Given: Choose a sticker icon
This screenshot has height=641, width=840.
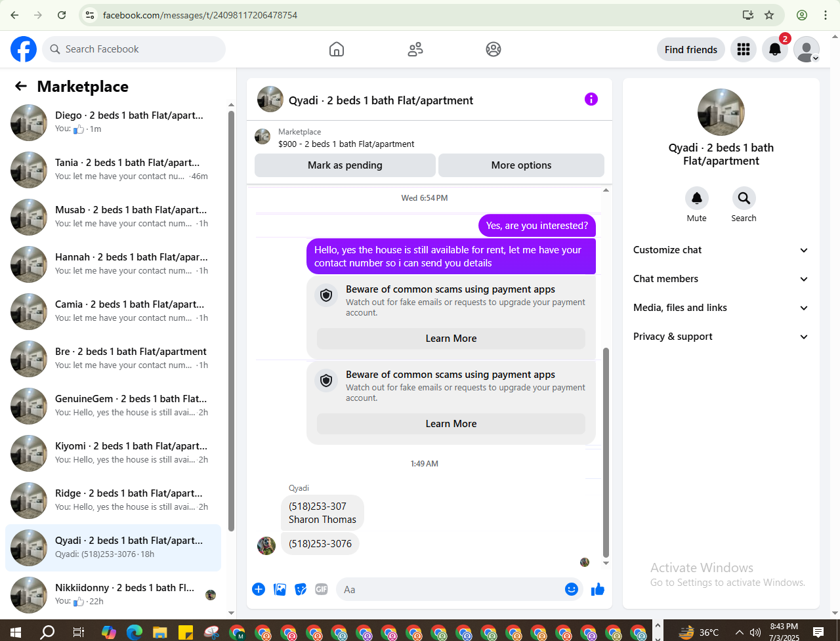Looking at the screenshot, I should 301,589.
